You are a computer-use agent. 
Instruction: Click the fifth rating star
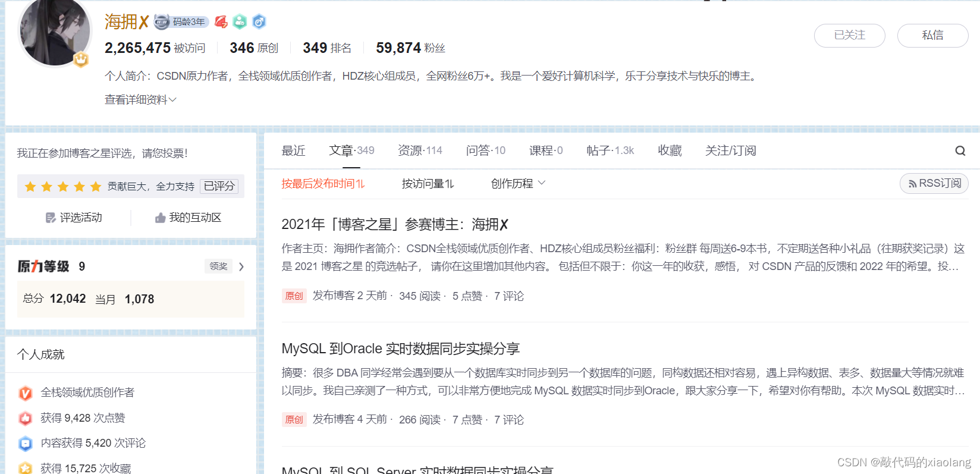[x=96, y=187]
